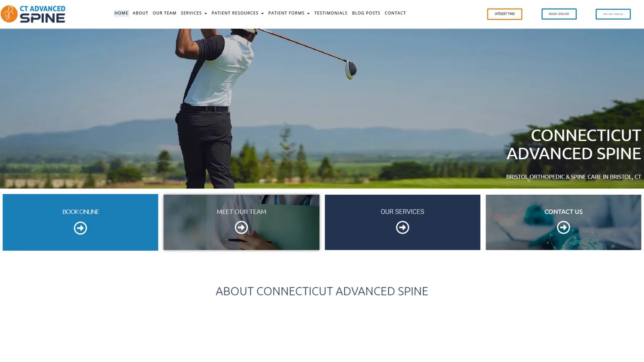
Task: Click the Book Online header button
Action: pyautogui.click(x=559, y=14)
